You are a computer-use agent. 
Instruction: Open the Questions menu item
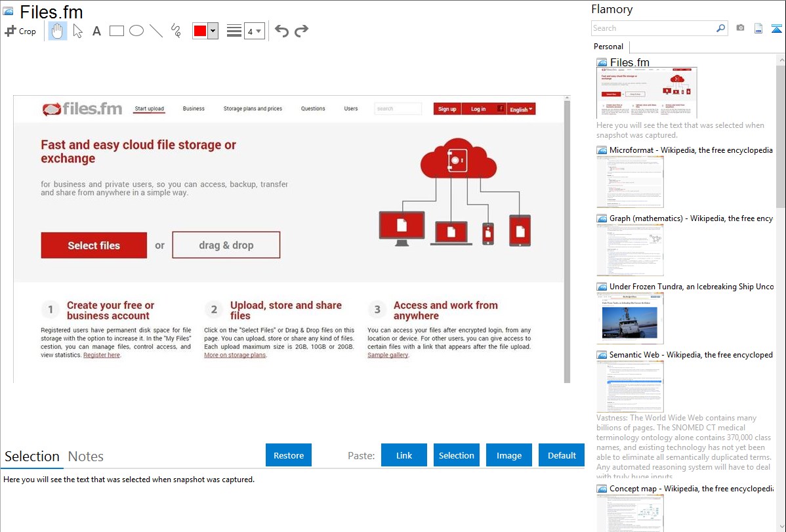pyautogui.click(x=313, y=109)
